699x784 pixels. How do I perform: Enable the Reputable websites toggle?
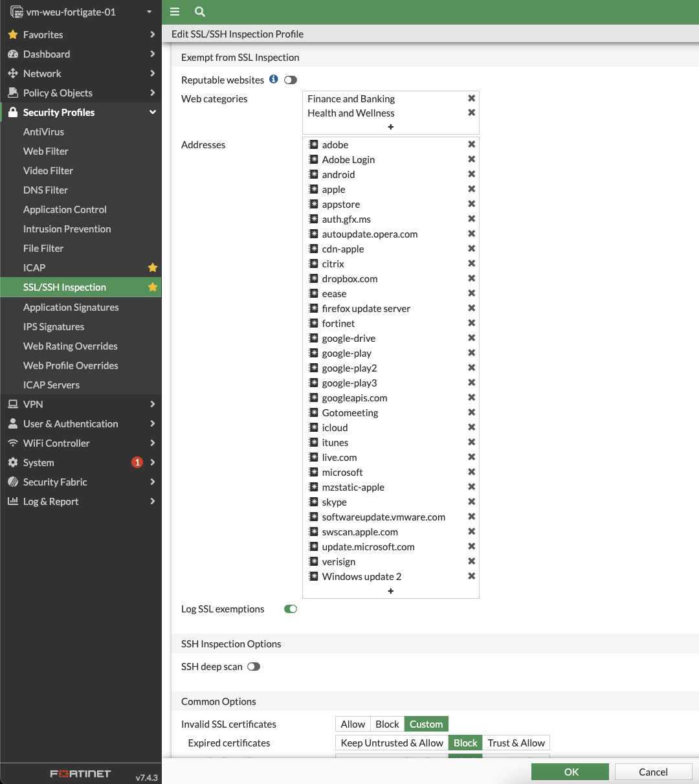(291, 80)
